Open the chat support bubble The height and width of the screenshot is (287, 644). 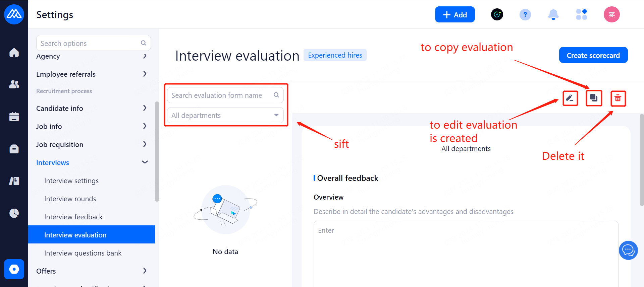pos(628,250)
